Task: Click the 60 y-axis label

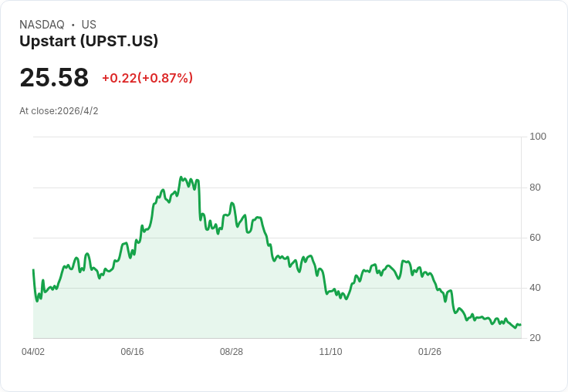Action: coord(536,238)
